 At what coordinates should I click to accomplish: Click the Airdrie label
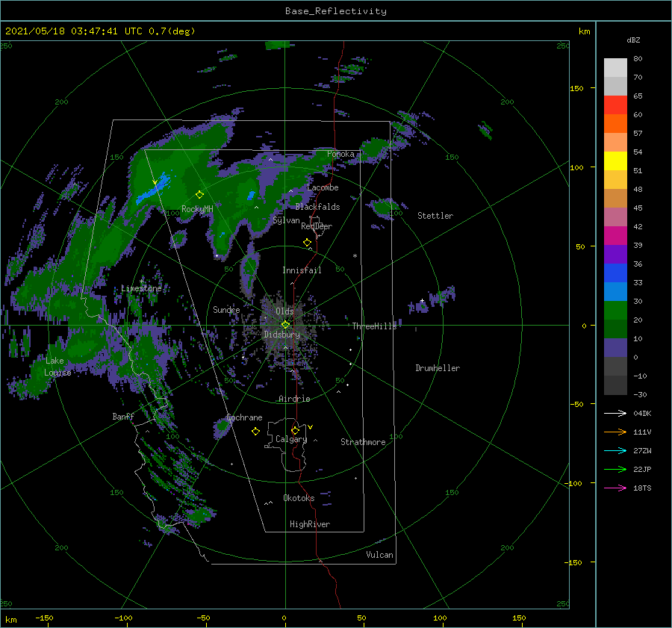(x=294, y=399)
